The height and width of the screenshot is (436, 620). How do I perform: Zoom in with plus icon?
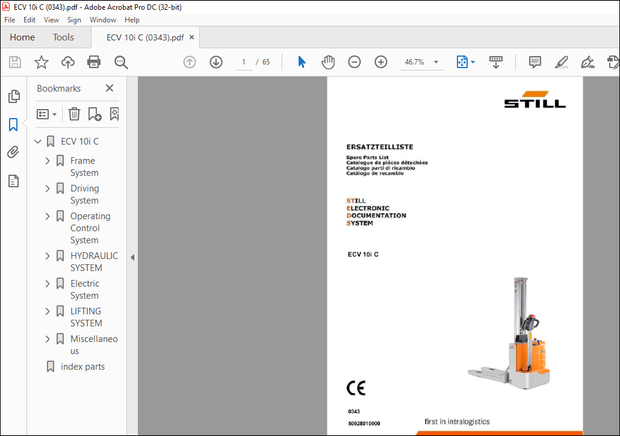[381, 62]
